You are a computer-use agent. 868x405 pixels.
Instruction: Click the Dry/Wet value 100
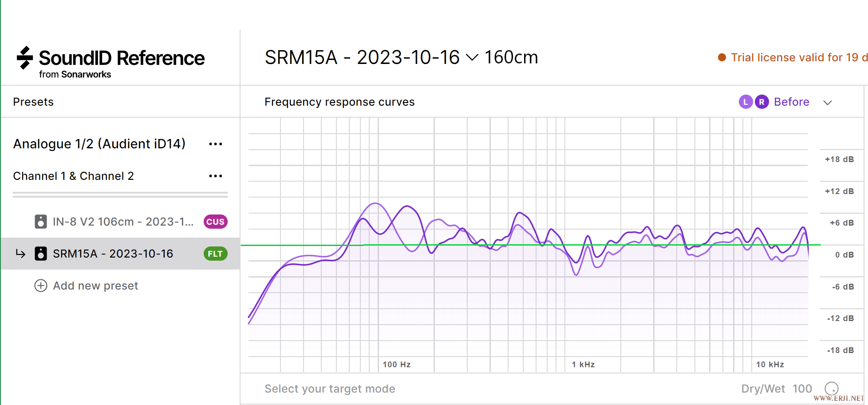[802, 389]
